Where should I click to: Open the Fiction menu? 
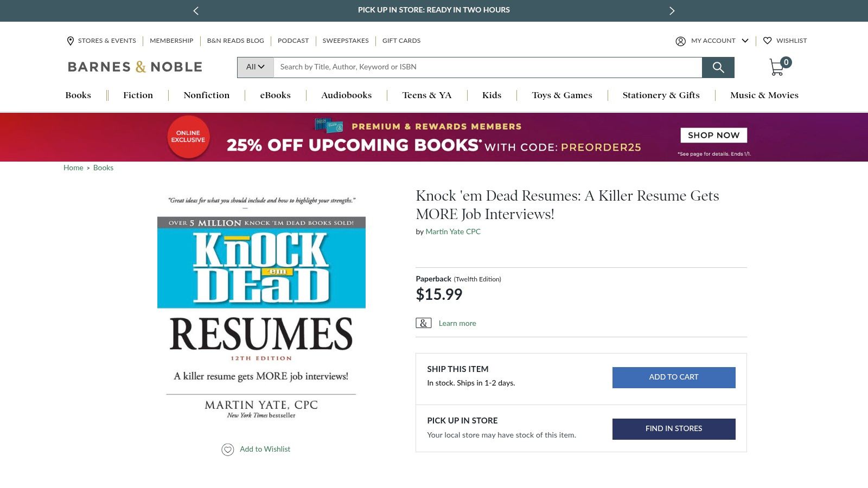(138, 95)
